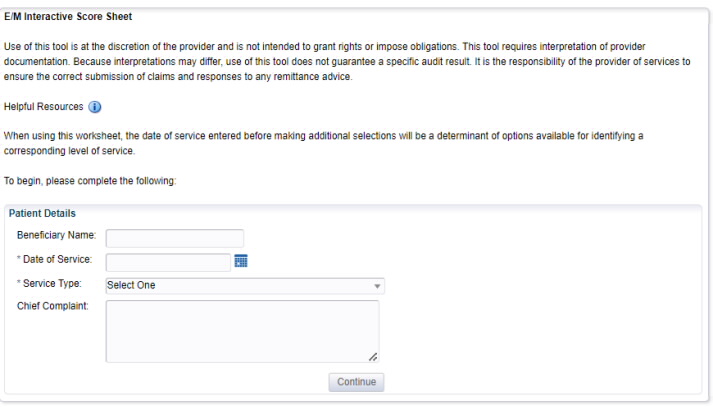Open the Date of Service calendar picker
The width and height of the screenshot is (713, 407).
coord(240,261)
